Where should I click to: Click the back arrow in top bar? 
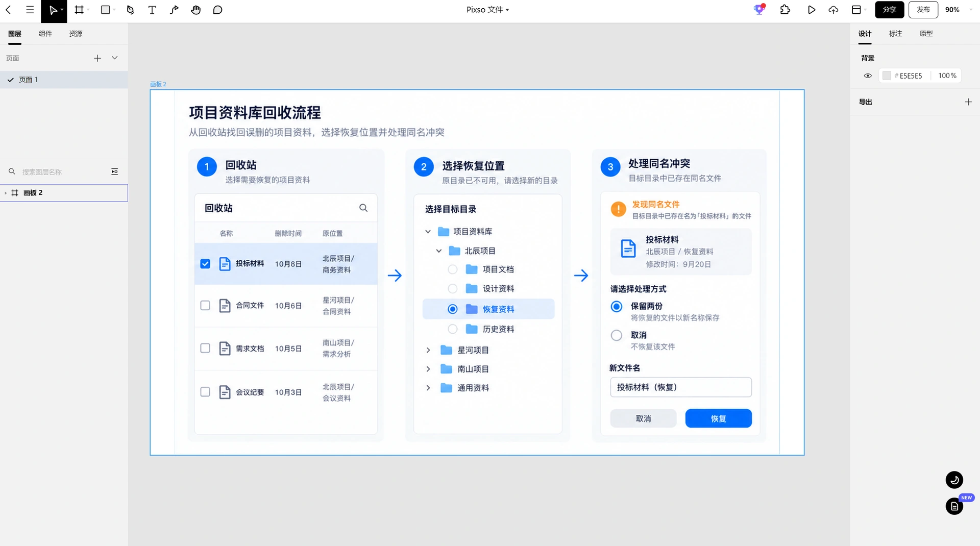coord(8,10)
